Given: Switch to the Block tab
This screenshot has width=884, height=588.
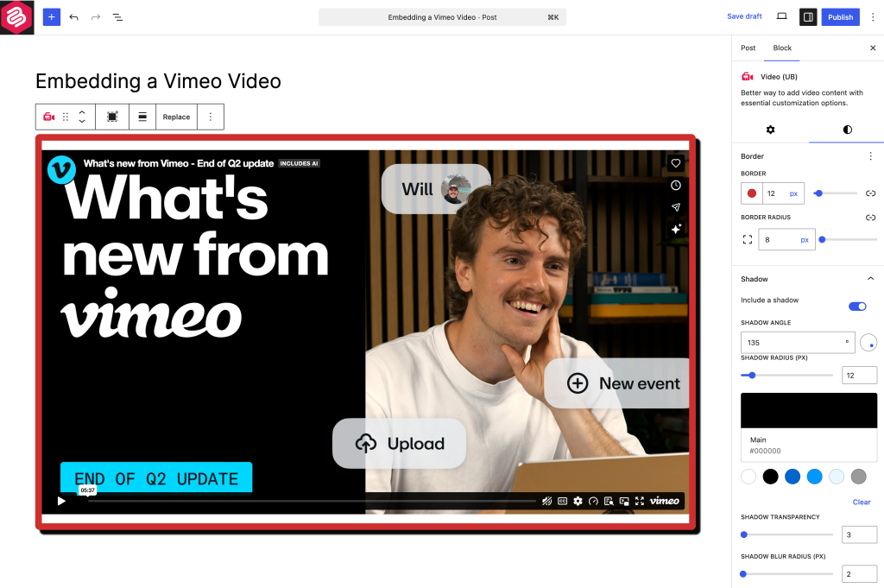Looking at the screenshot, I should pos(782,47).
